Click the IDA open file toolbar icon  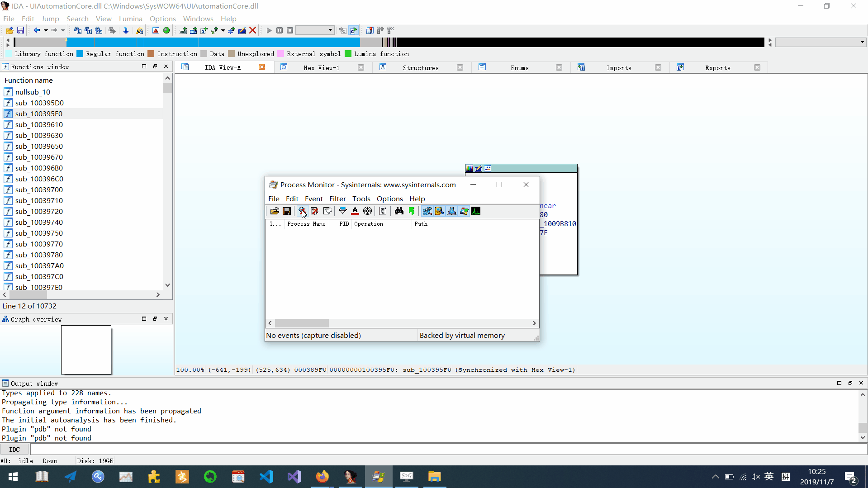pyautogui.click(x=9, y=30)
